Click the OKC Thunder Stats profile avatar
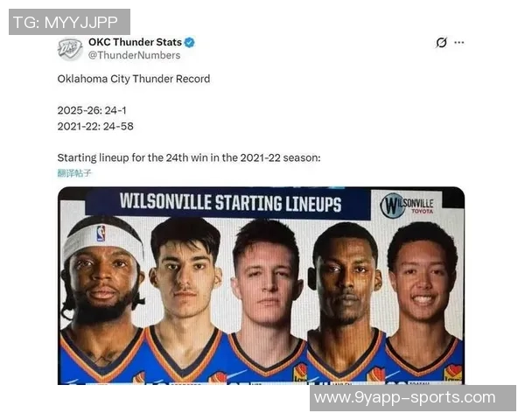This screenshot has width=525, height=420. click(x=70, y=49)
